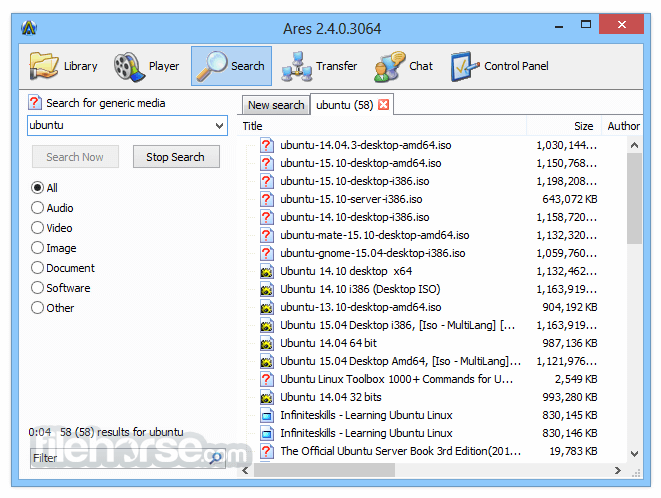Open the Chat section
The image size is (661, 498).
[x=403, y=66]
